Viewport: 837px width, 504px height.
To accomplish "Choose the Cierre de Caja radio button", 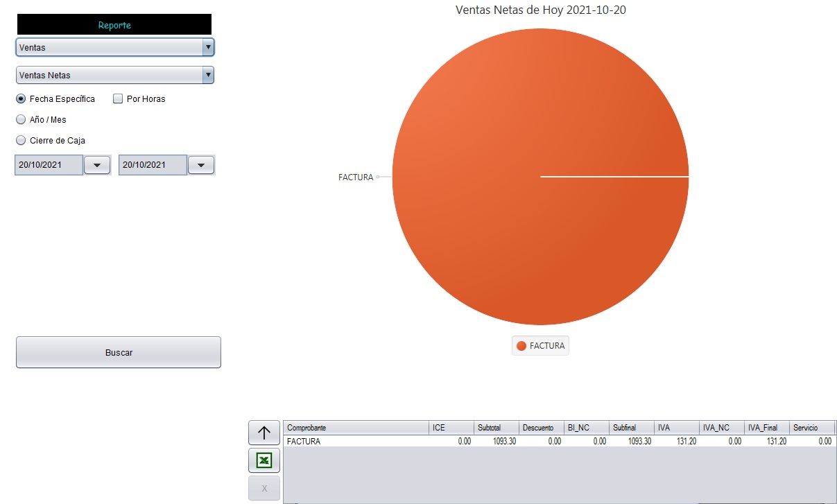I will pyautogui.click(x=21, y=141).
